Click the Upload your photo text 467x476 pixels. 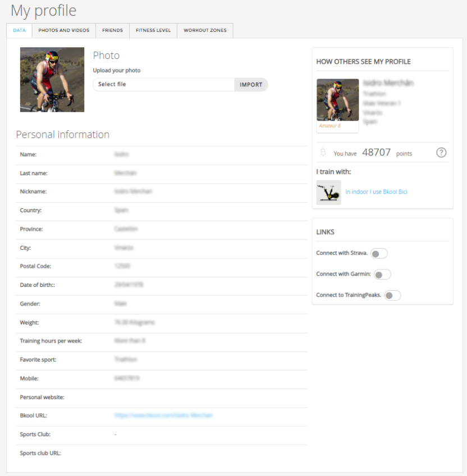click(x=117, y=70)
